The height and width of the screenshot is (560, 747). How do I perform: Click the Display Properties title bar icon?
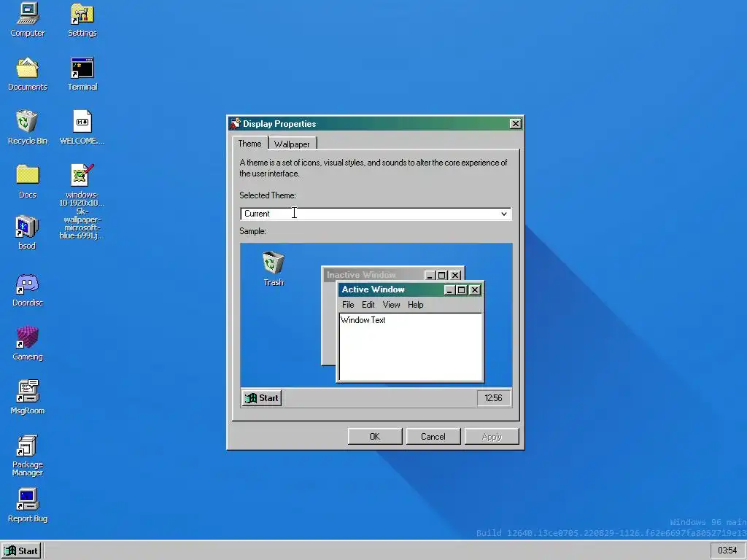pos(236,124)
